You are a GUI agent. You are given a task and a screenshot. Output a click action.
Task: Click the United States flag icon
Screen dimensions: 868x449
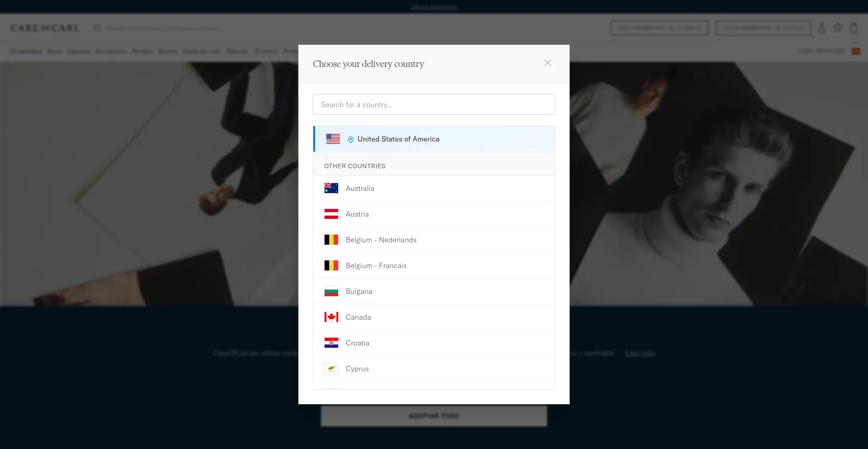point(333,139)
